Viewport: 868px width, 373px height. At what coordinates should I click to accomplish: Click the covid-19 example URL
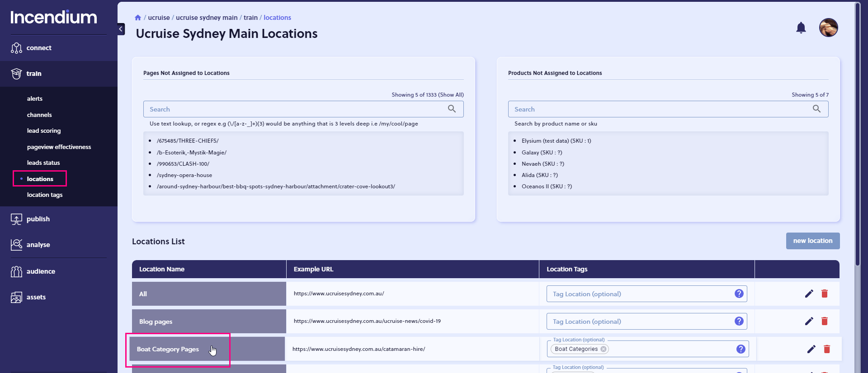coord(367,321)
